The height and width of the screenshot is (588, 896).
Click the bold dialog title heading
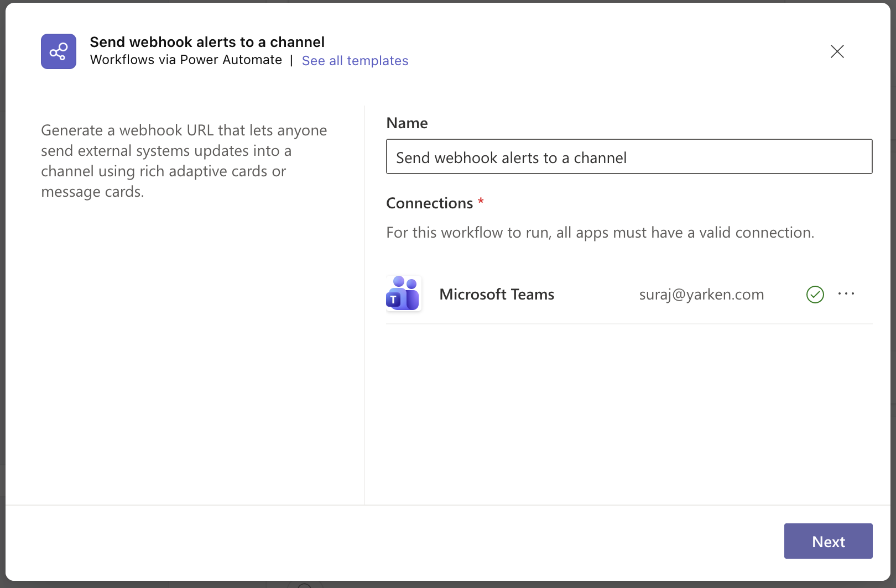pos(207,42)
